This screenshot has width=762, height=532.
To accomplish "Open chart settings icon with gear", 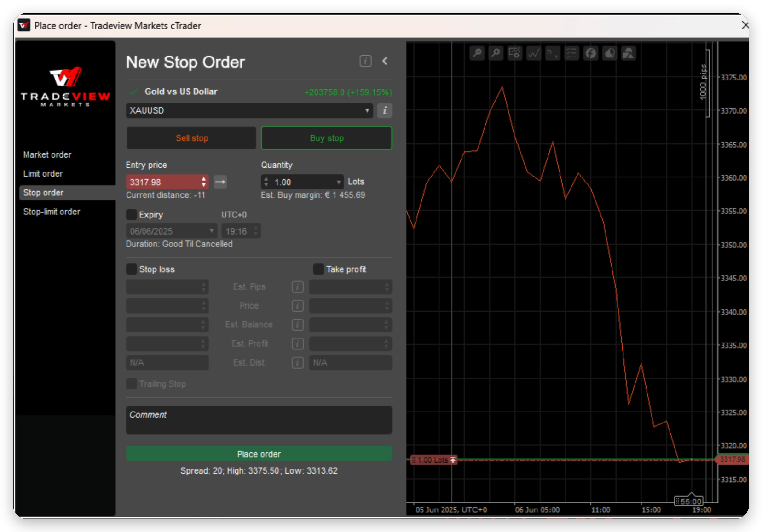I will click(x=515, y=53).
